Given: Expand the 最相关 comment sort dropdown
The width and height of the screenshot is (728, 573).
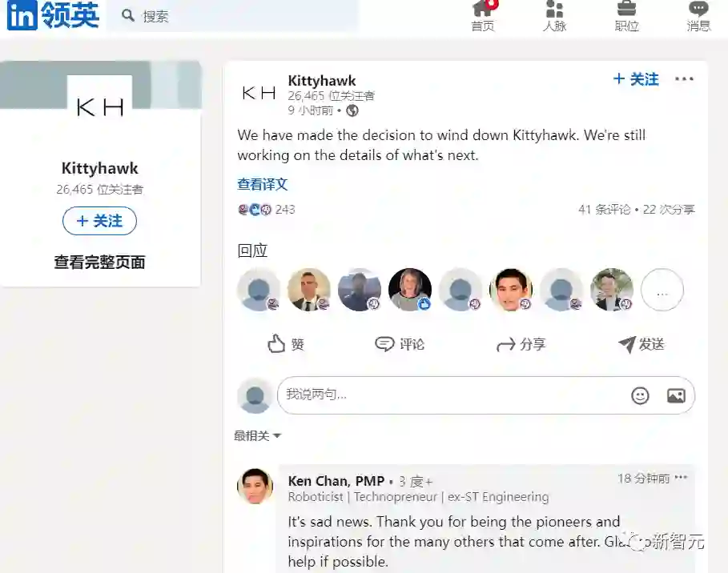Looking at the screenshot, I should [x=257, y=435].
